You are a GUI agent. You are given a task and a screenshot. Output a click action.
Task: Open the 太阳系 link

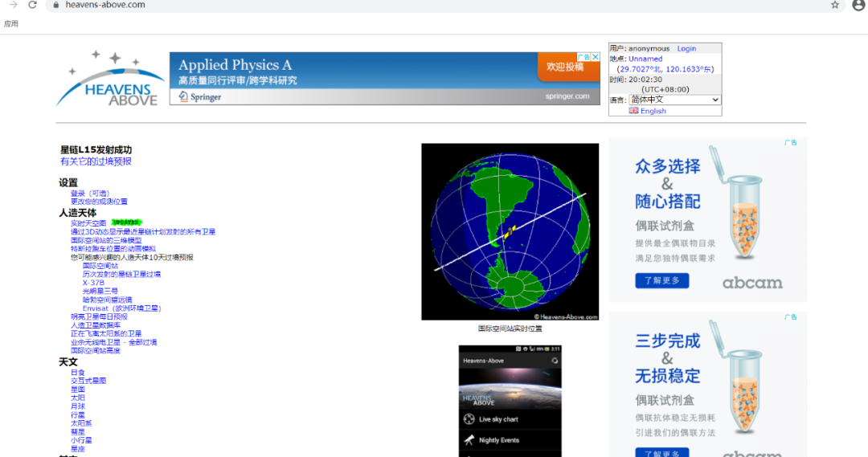[x=81, y=423]
